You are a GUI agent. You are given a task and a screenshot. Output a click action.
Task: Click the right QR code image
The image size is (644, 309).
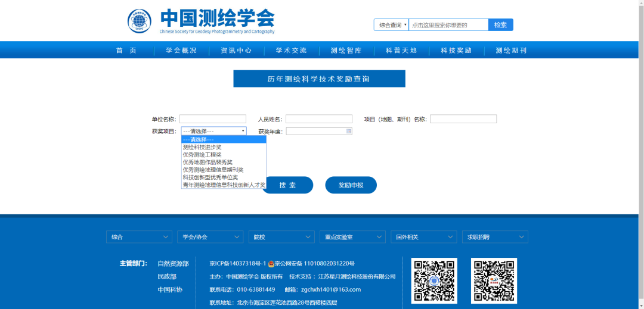coord(494,280)
